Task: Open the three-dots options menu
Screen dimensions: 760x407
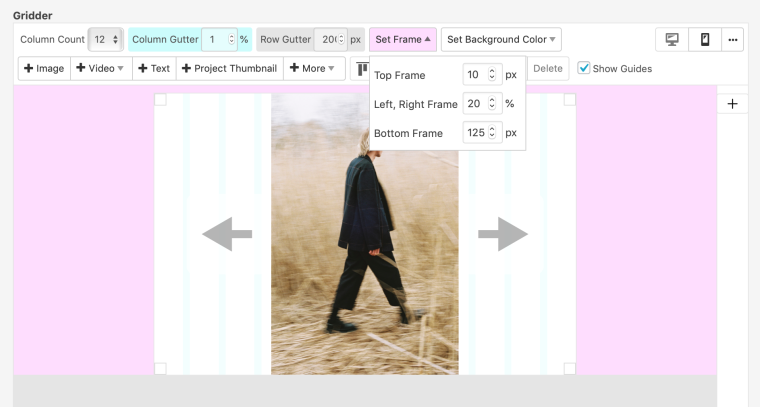Action: tap(733, 40)
